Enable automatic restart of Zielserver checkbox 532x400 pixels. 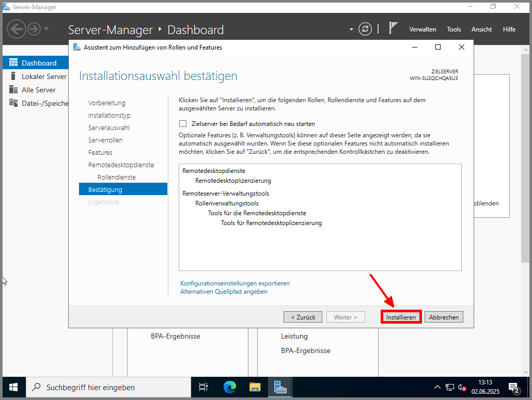[182, 124]
